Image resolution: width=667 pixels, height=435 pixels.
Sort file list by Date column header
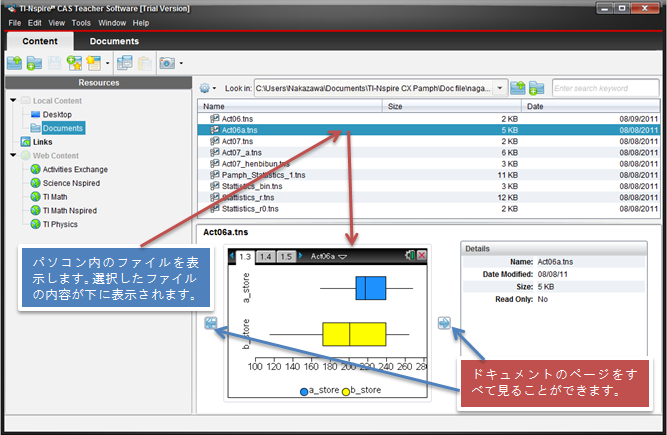[x=590, y=106]
